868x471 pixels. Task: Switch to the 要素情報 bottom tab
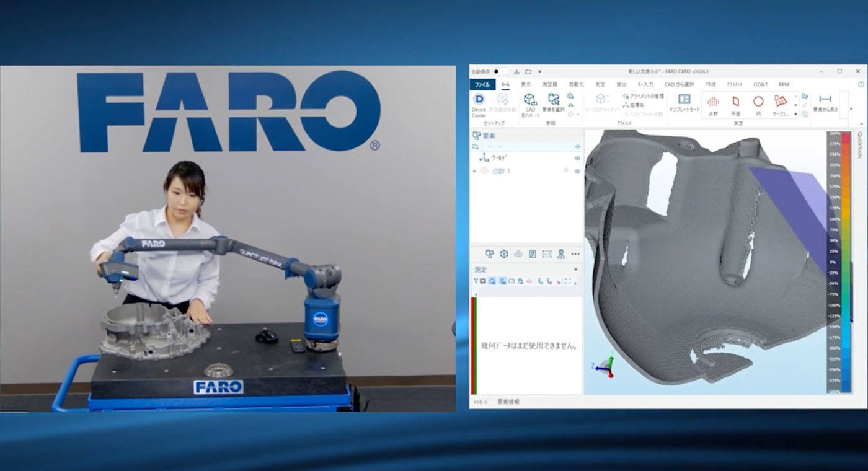[x=508, y=402]
